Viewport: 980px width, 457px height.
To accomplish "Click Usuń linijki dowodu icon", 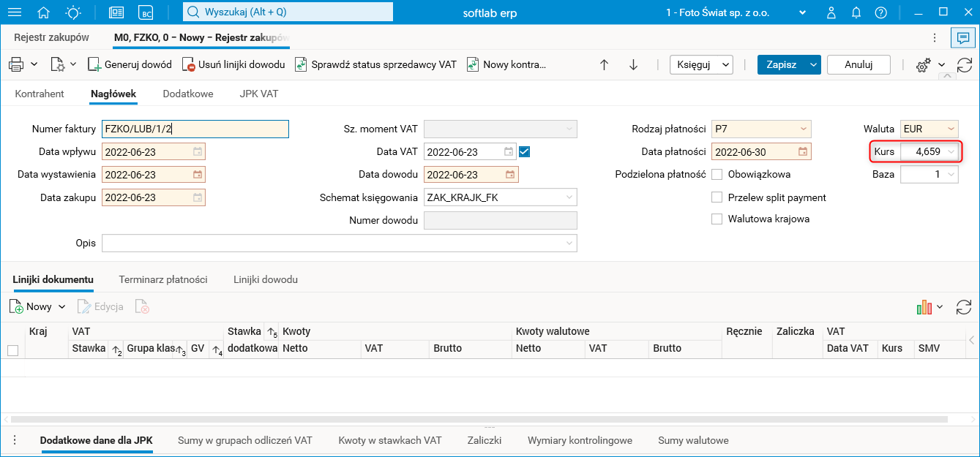I will (x=188, y=64).
